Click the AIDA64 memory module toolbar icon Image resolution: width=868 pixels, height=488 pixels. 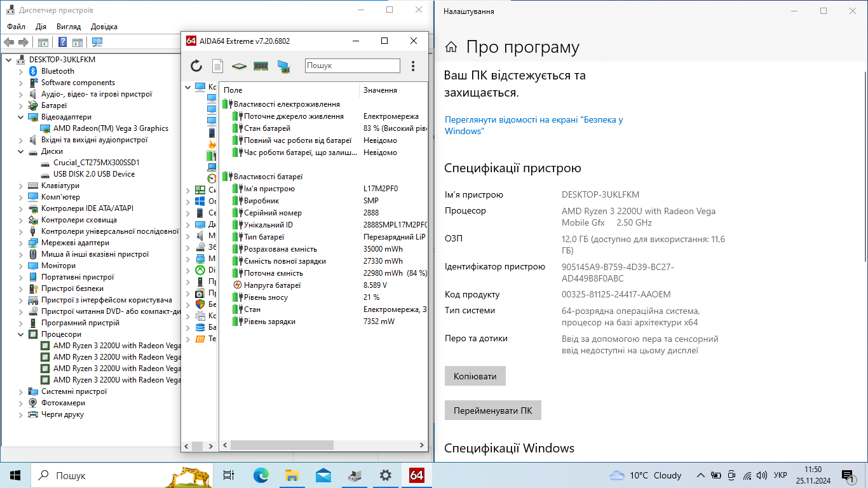point(261,66)
